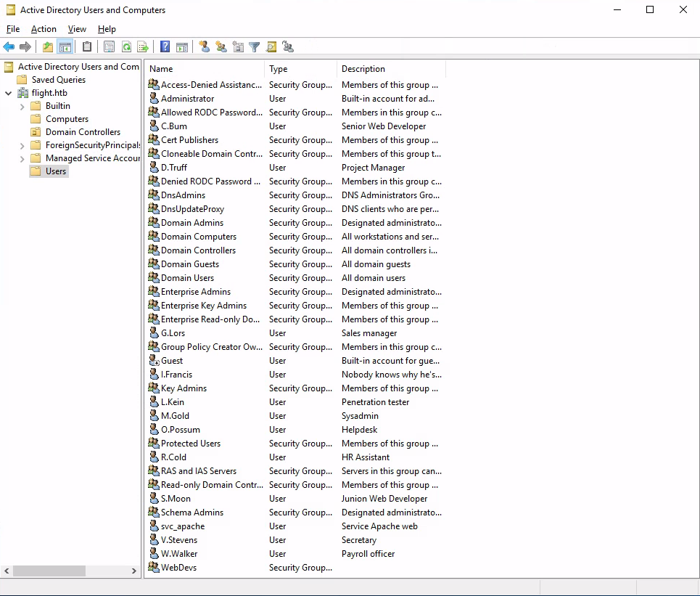Click the Guest account icon
The image size is (700, 596).
coord(154,361)
